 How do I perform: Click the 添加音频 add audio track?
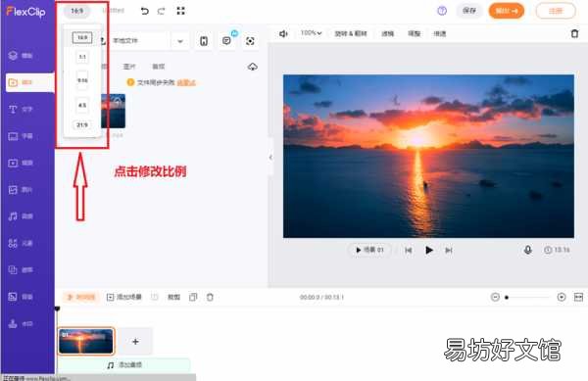pos(124,365)
